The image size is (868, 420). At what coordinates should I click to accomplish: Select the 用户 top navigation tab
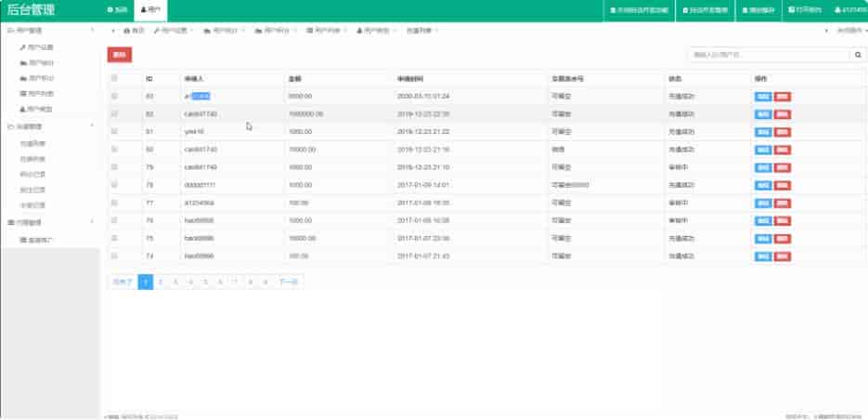pyautogui.click(x=149, y=10)
